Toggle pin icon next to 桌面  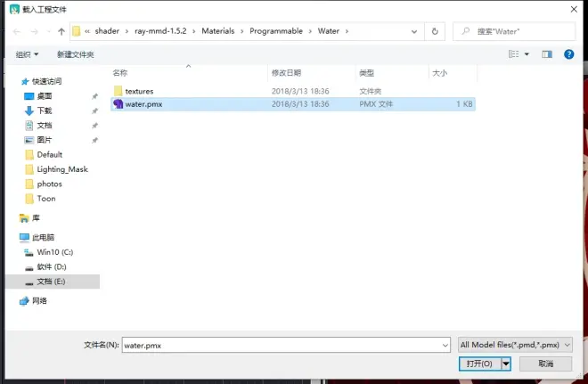[x=94, y=96]
